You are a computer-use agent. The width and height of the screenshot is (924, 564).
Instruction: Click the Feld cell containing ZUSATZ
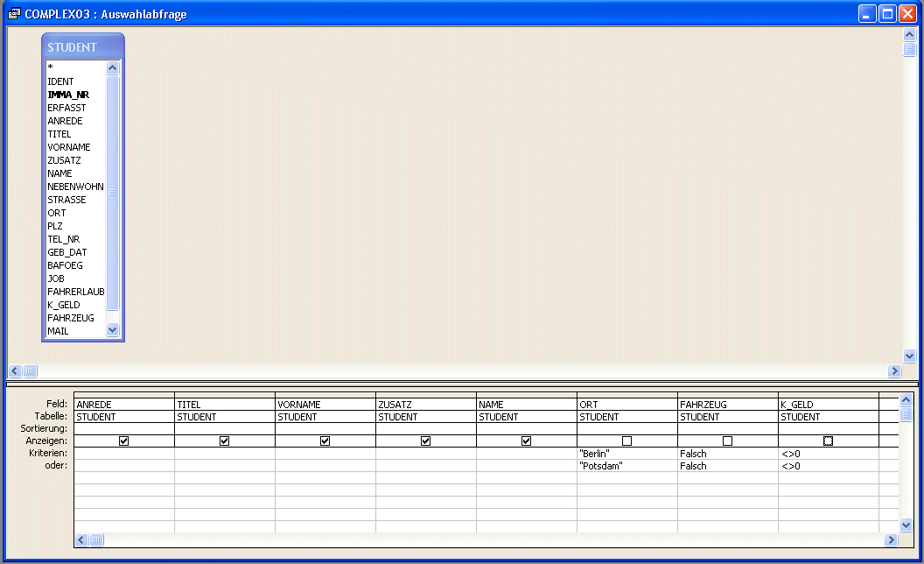pos(426,404)
